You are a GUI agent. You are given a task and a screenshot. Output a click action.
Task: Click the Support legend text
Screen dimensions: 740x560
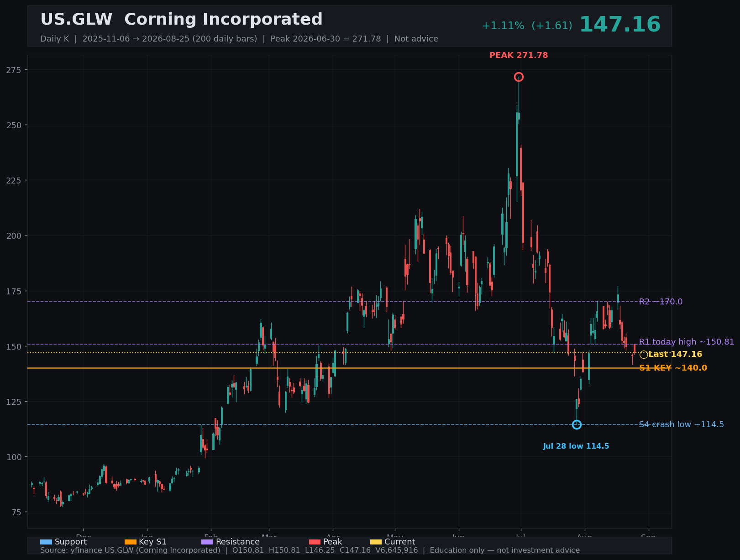tap(71, 542)
